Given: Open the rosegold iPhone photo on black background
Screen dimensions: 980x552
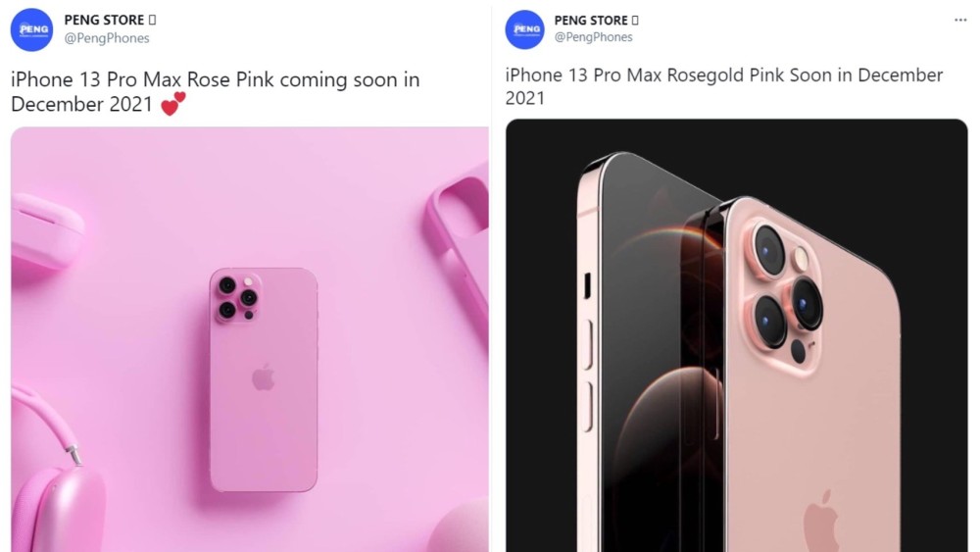Looking at the screenshot, I should pyautogui.click(x=736, y=335).
